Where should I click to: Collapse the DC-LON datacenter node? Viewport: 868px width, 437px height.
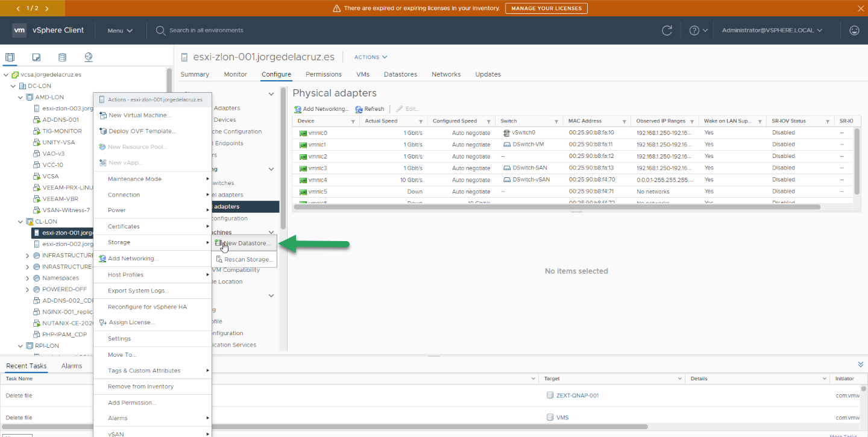click(x=13, y=86)
